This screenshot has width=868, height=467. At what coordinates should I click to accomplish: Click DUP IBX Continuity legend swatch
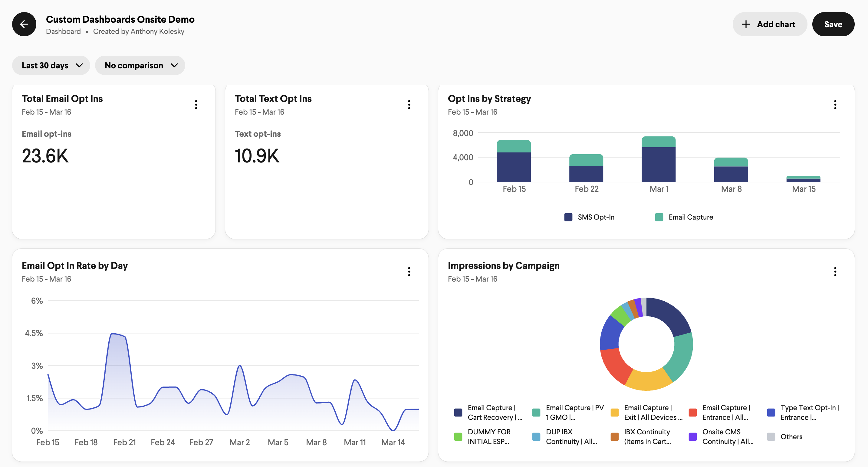(536, 437)
